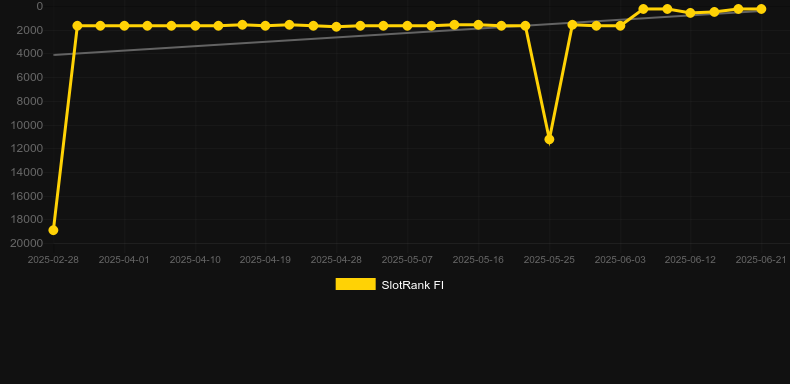Click the 10000 y-axis label
The height and width of the screenshot is (384, 790).
(27, 125)
